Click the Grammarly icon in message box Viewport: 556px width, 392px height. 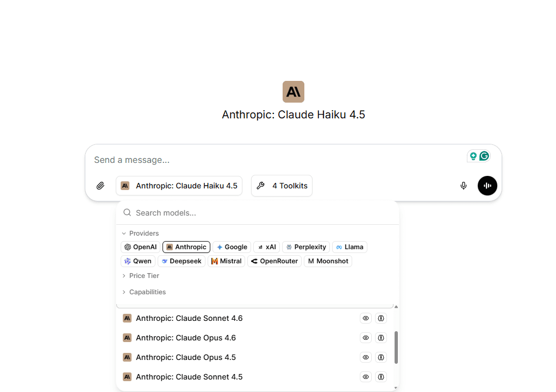tap(484, 156)
